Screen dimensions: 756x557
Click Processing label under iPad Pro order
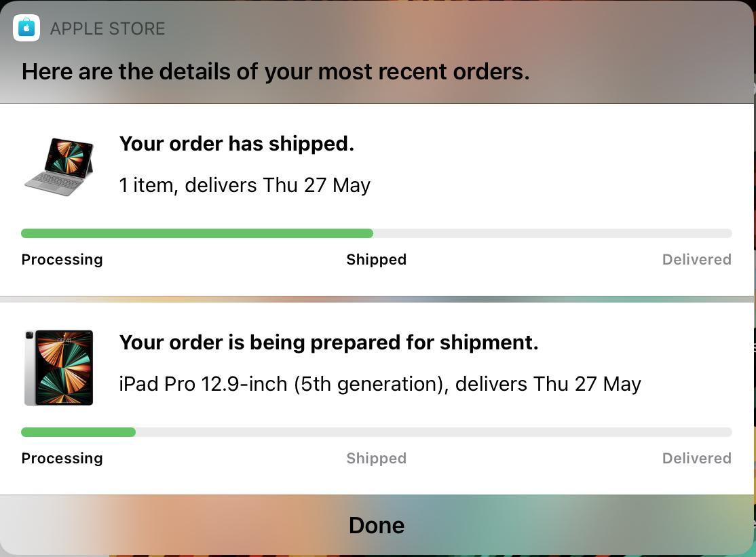[x=62, y=459]
